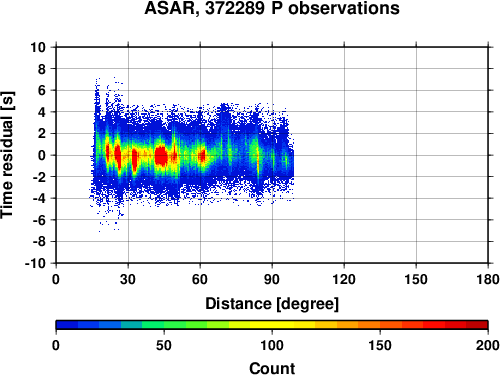Viewport: 500px width, 375px height.
Task: Click the y-axis tick label 0
Action: pyautogui.click(x=42, y=155)
